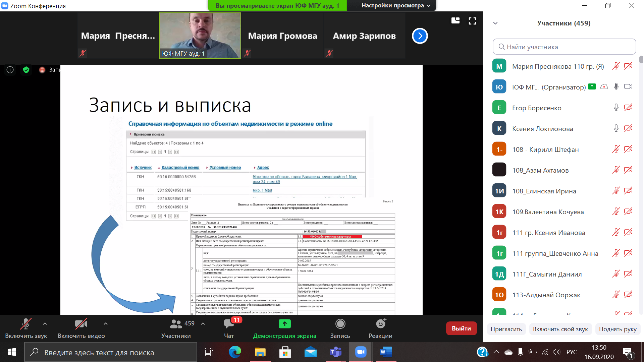Click the Адрес column link in slide
The width and height of the screenshot is (644, 362).
[263, 167]
